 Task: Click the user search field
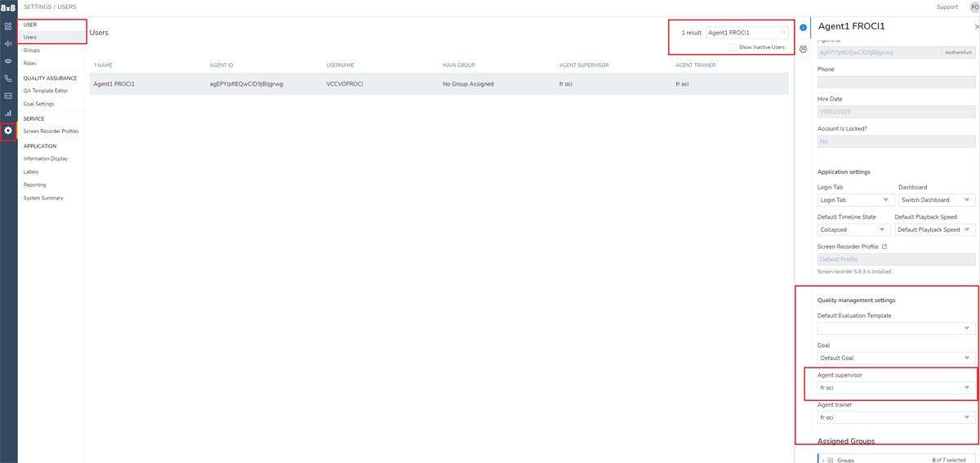pyautogui.click(x=747, y=33)
